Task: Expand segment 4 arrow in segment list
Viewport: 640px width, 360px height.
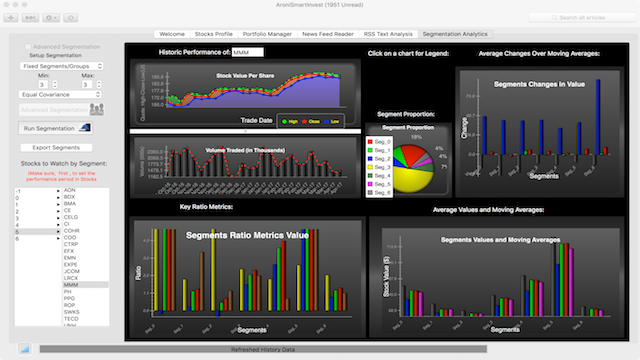Action: pos(58,225)
